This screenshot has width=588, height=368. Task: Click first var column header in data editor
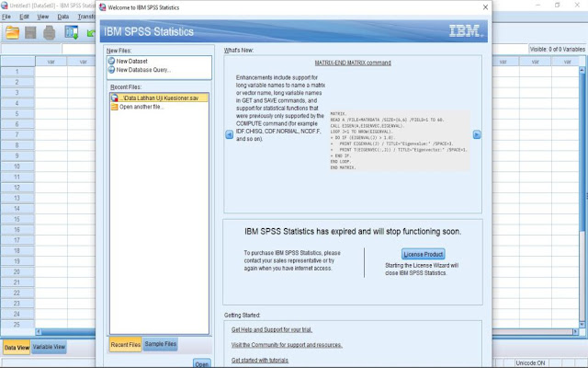pyautogui.click(x=51, y=62)
